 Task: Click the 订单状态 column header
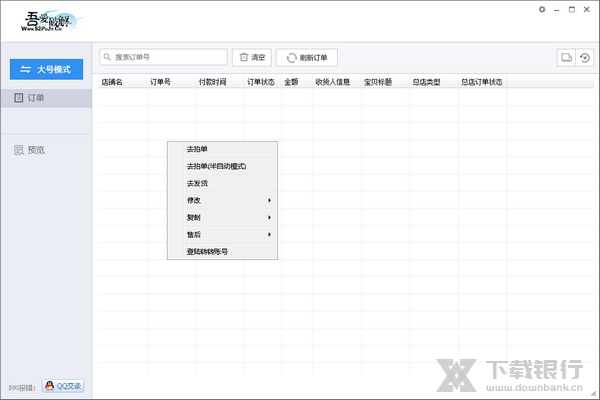(263, 82)
